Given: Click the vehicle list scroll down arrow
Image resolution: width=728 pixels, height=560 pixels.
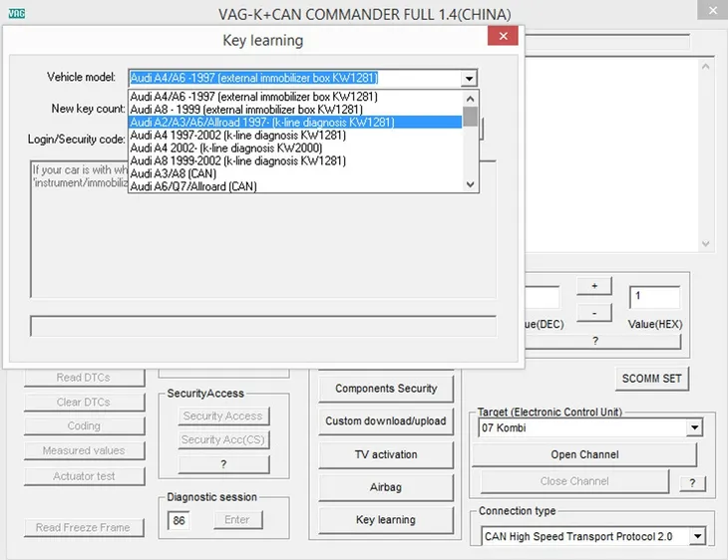Looking at the screenshot, I should 471,184.
